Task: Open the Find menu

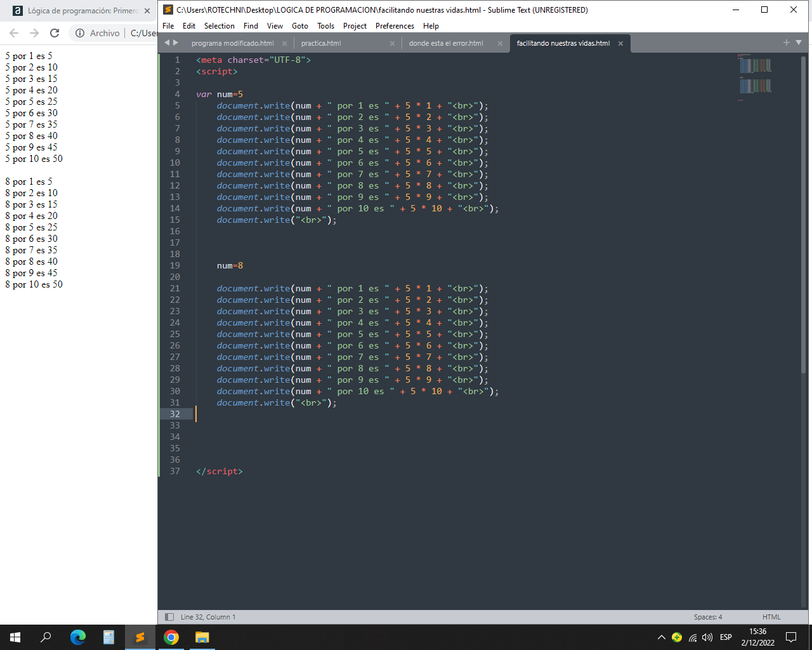Action: pyautogui.click(x=251, y=26)
